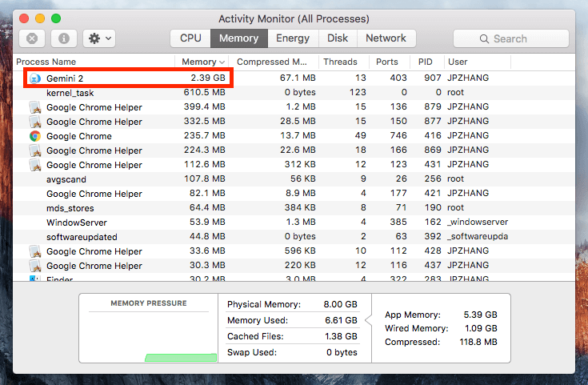Select Google Chrome Helper using 82.1 MB
This screenshot has height=385, width=588.
tap(294, 194)
